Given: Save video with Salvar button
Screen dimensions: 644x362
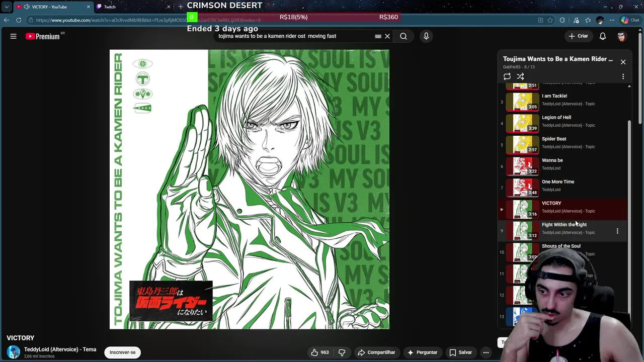Looking at the screenshot, I should [x=460, y=352].
